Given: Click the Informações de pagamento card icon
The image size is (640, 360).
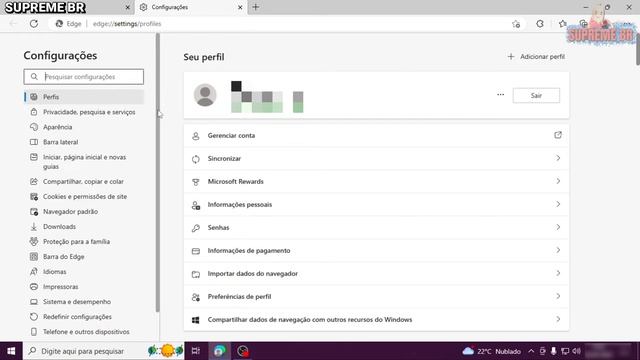Looking at the screenshot, I should (196, 251).
